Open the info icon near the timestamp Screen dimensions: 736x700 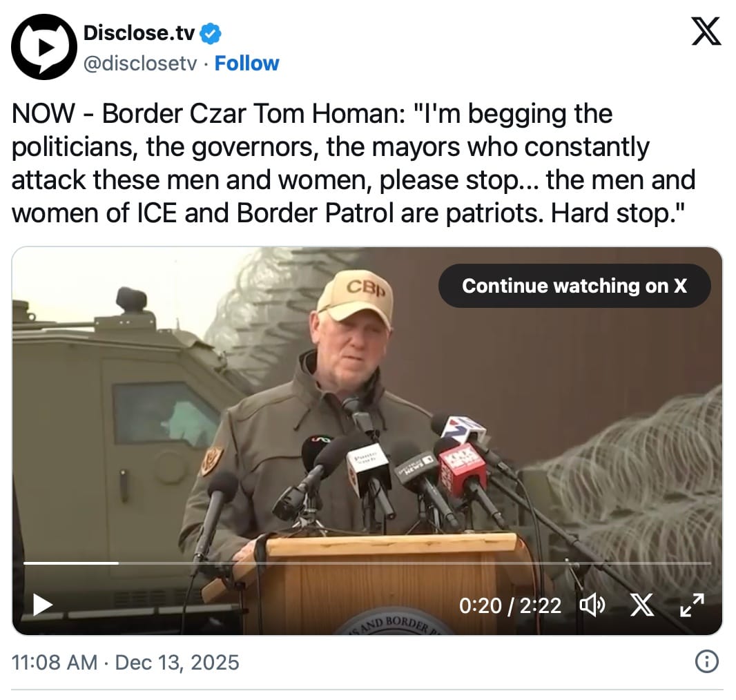(x=706, y=662)
